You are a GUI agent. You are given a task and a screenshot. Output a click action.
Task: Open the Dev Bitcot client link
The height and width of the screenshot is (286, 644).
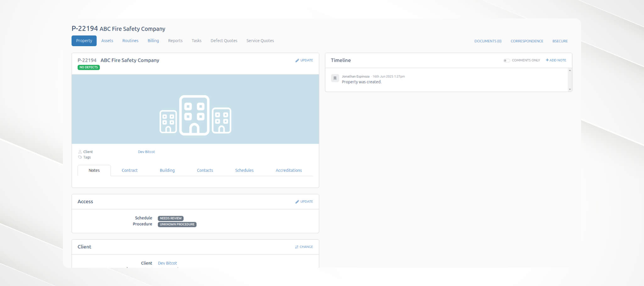point(146,152)
